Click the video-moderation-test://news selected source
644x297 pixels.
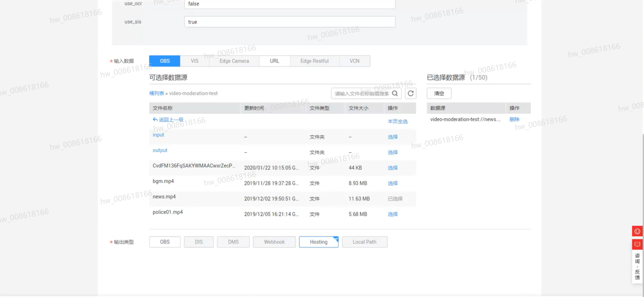[465, 119]
